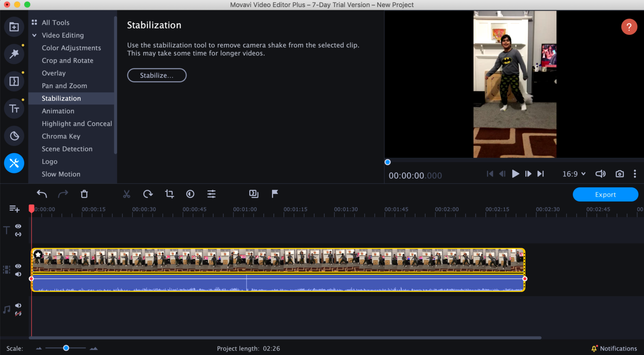Cut the clip with the scissors tool

127,194
